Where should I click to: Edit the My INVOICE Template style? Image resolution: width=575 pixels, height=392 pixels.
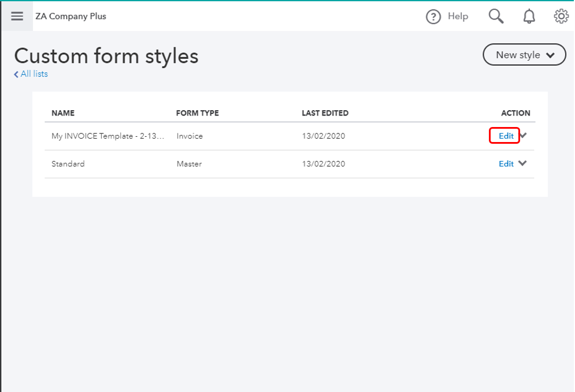(x=506, y=136)
